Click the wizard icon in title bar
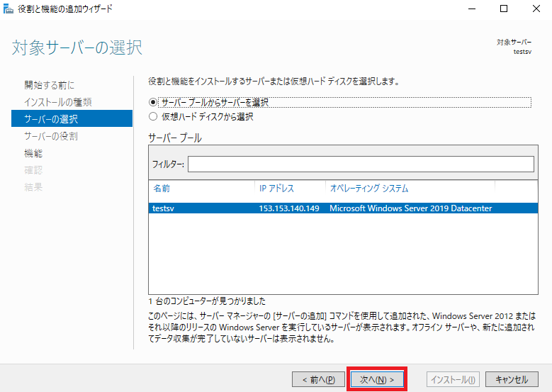Image resolution: width=552 pixels, height=392 pixels. (8, 9)
